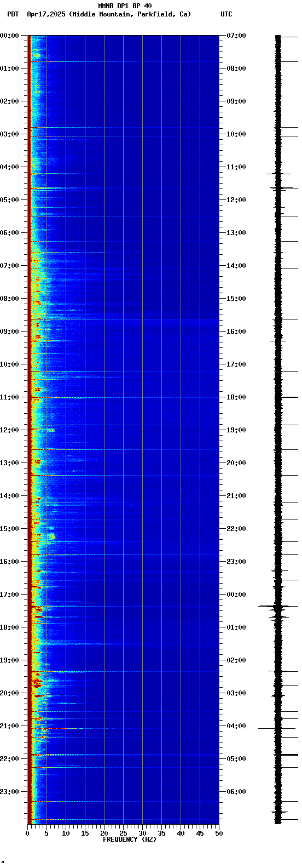
Task: Click the UTC axis label '14:00'
Action: point(236,266)
